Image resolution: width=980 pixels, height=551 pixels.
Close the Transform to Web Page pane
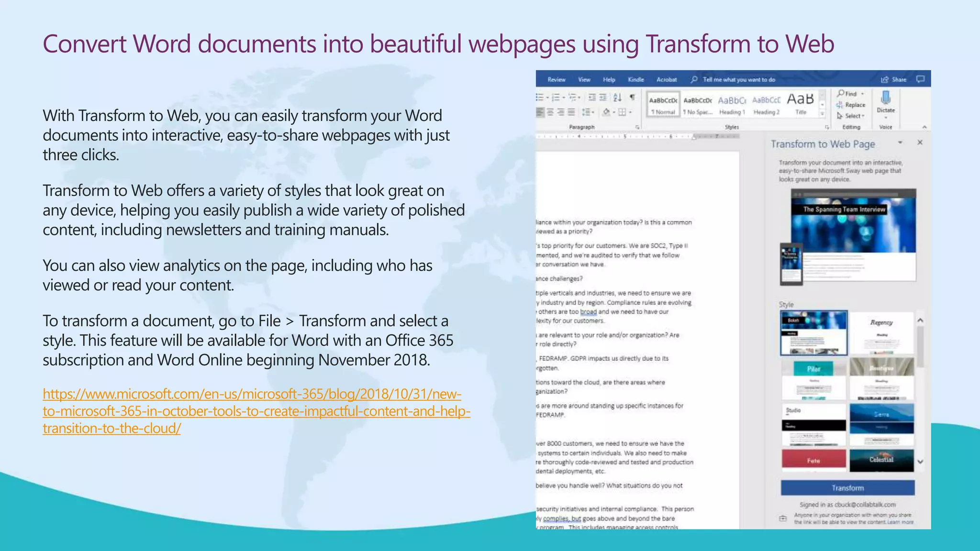(x=920, y=143)
